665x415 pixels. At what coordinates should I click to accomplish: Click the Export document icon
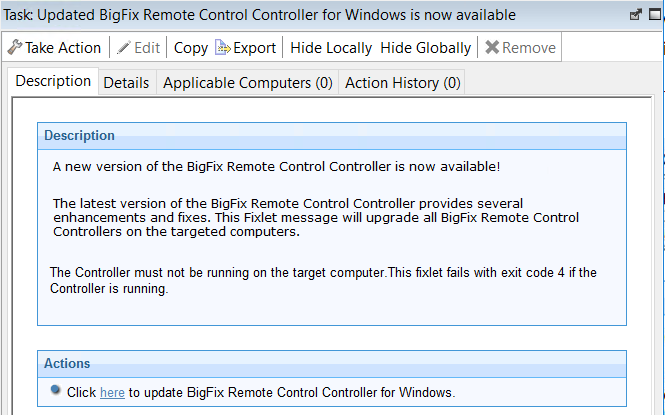pyautogui.click(x=222, y=48)
